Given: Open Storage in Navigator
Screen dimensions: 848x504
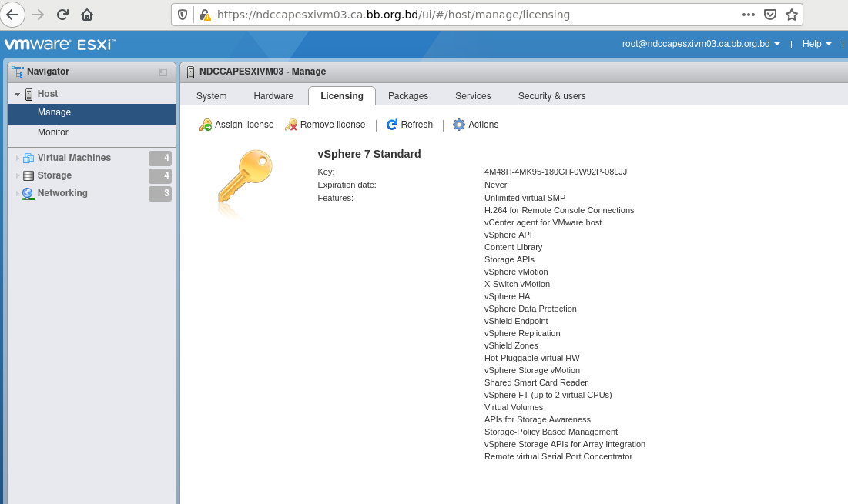Looking at the screenshot, I should click(x=54, y=175).
